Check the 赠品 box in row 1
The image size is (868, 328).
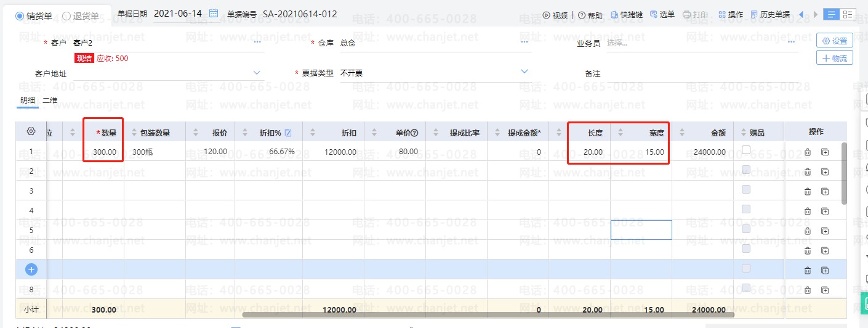click(746, 150)
